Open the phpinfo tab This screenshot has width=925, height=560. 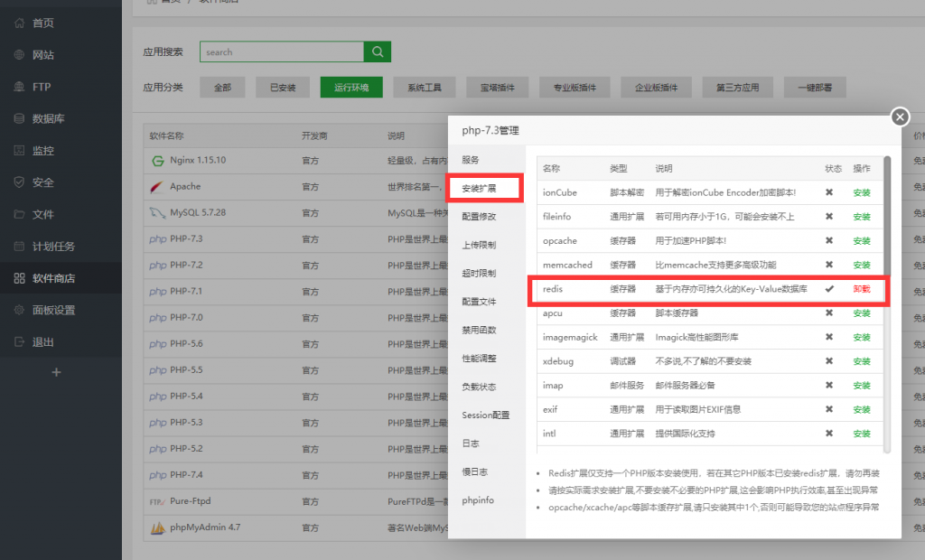coord(477,500)
